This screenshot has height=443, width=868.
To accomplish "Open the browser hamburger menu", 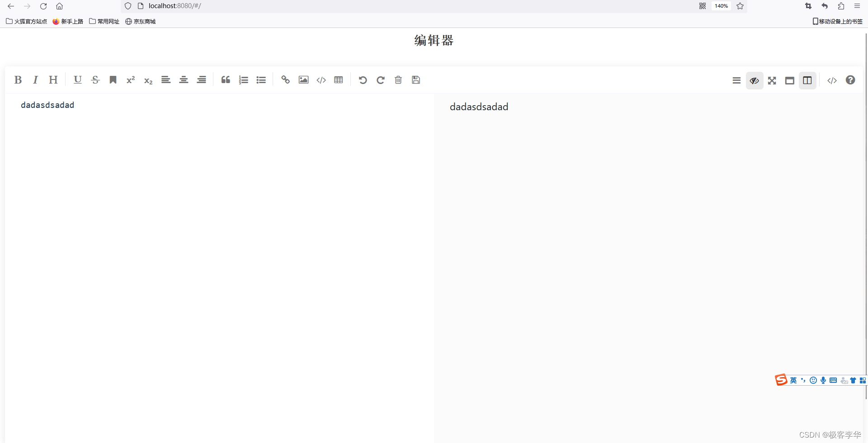I will [x=857, y=6].
